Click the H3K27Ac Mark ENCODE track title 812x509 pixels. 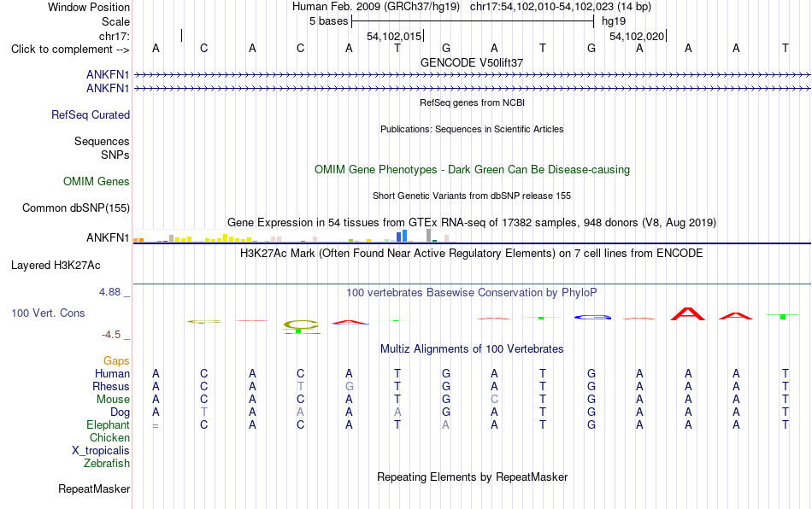[472, 254]
